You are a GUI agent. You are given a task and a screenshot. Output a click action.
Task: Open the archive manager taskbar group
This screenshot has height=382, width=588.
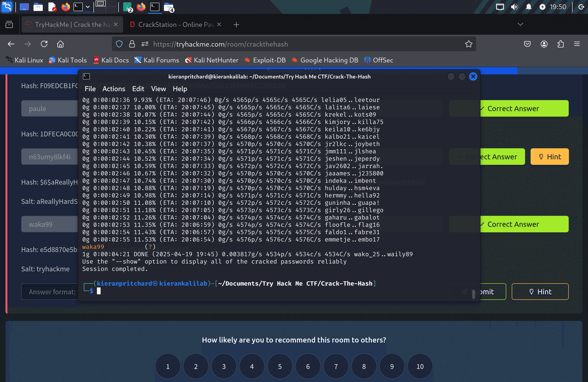127,7
